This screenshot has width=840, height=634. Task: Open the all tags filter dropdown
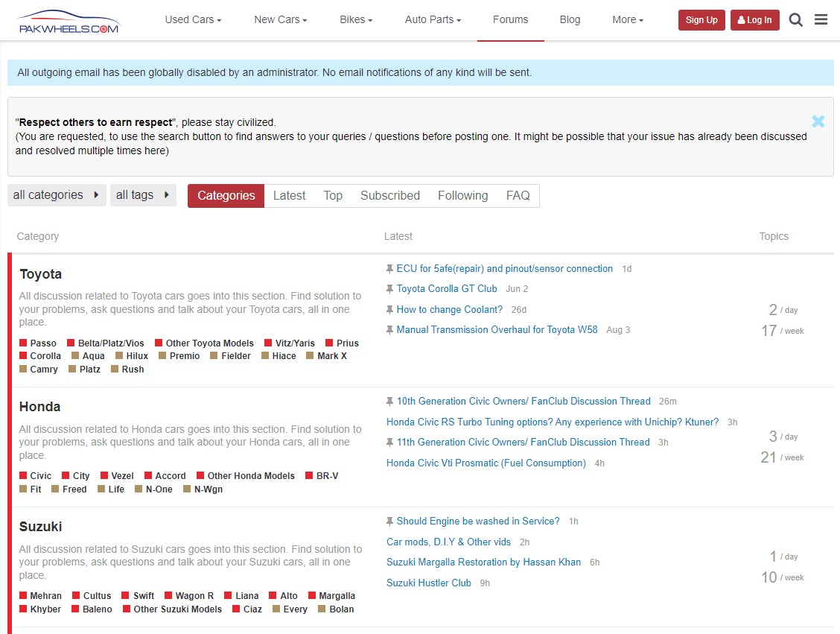coord(143,195)
